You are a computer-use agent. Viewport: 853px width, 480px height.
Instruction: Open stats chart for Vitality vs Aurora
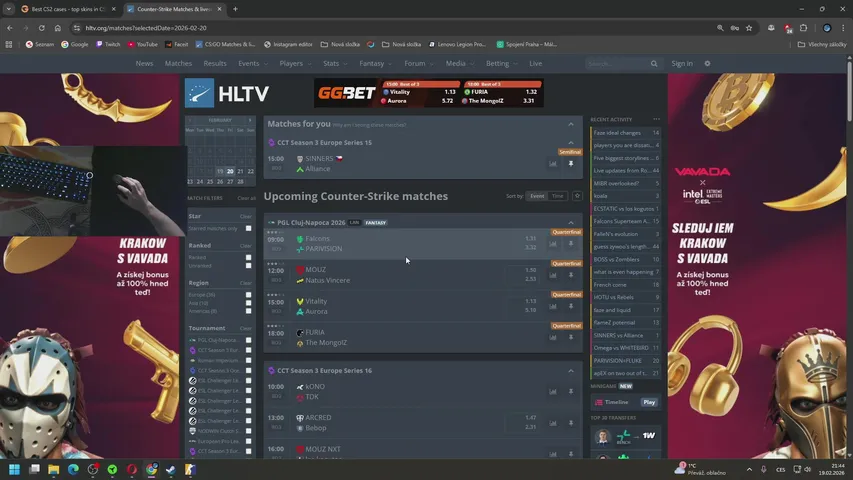[553, 306]
